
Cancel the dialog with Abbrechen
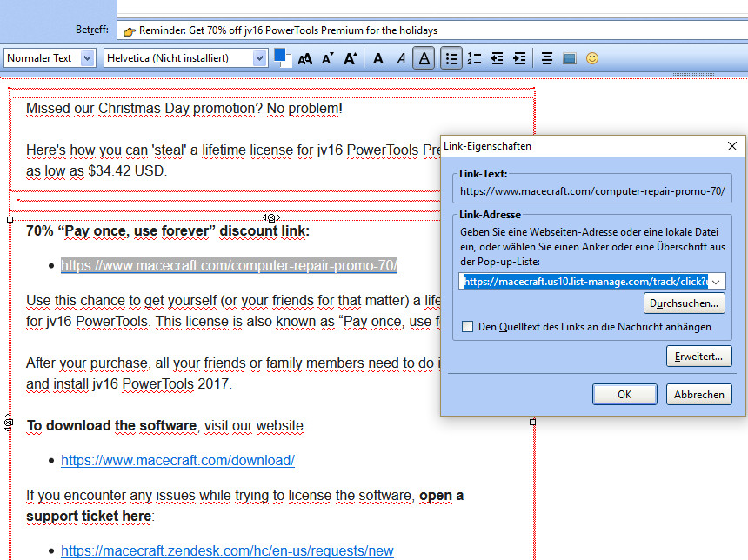tap(699, 395)
